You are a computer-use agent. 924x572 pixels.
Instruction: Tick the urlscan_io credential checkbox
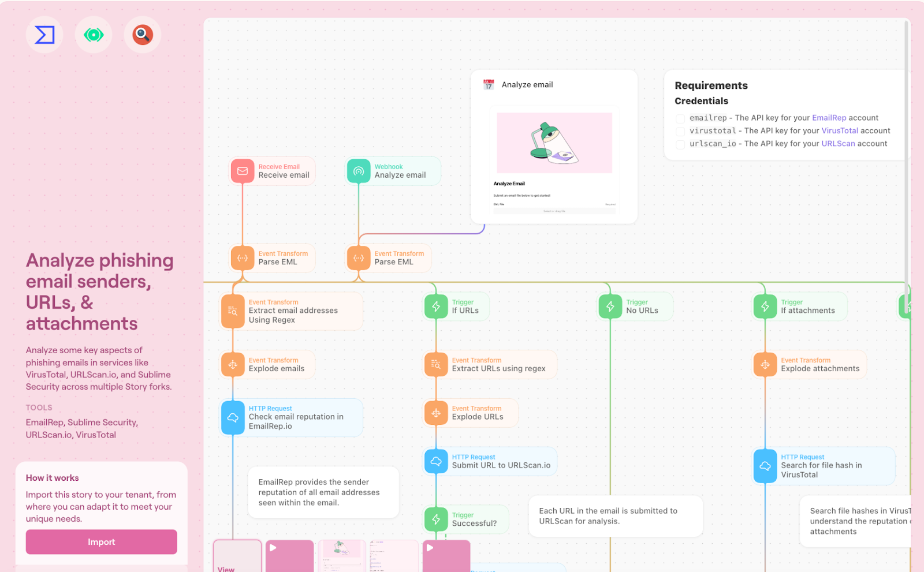pyautogui.click(x=680, y=144)
